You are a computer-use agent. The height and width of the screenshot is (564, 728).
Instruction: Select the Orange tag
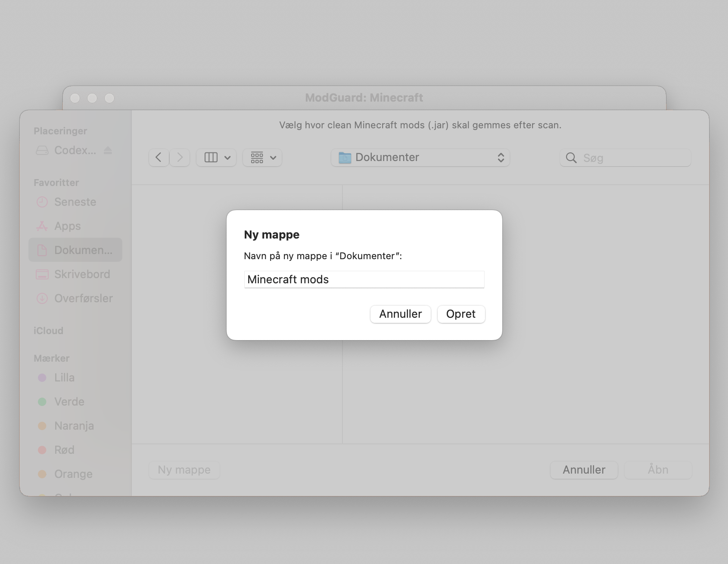(x=75, y=474)
